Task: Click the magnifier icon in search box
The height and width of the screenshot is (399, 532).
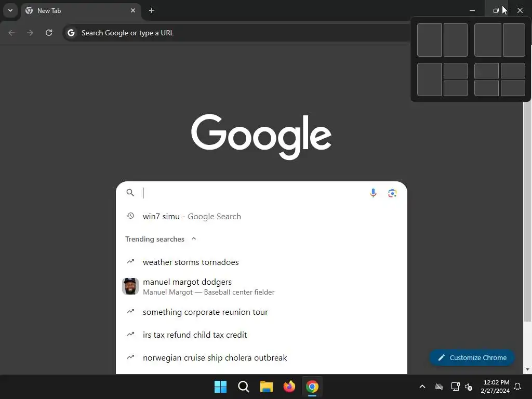Action: [x=130, y=193]
